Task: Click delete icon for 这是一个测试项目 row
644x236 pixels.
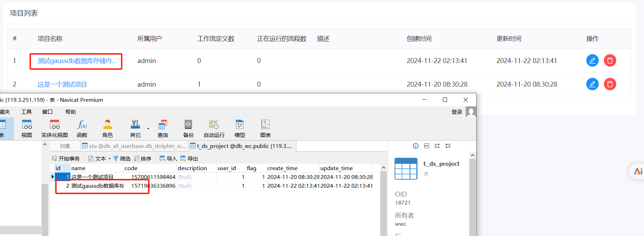Action: pos(610,84)
